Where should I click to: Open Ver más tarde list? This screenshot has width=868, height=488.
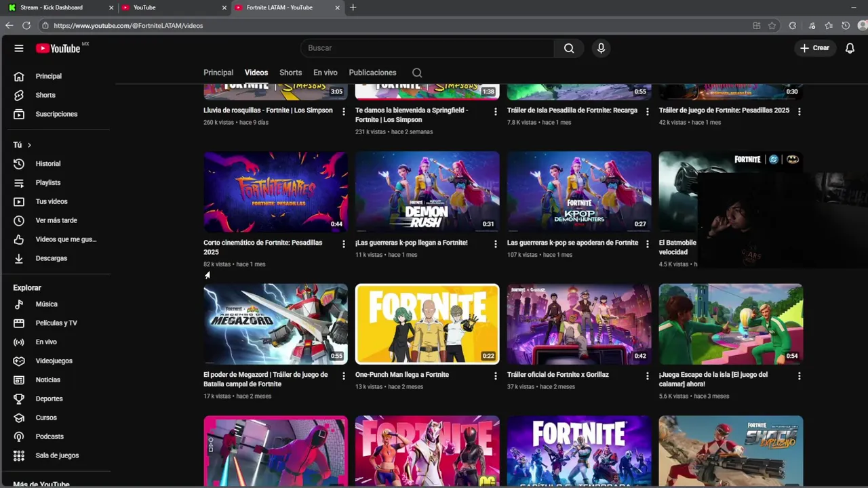point(56,221)
